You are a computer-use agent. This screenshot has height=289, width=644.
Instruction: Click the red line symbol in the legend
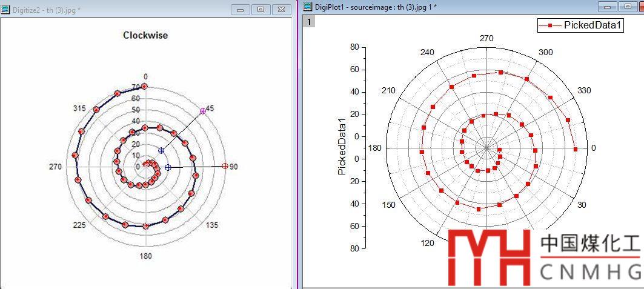tap(550, 25)
